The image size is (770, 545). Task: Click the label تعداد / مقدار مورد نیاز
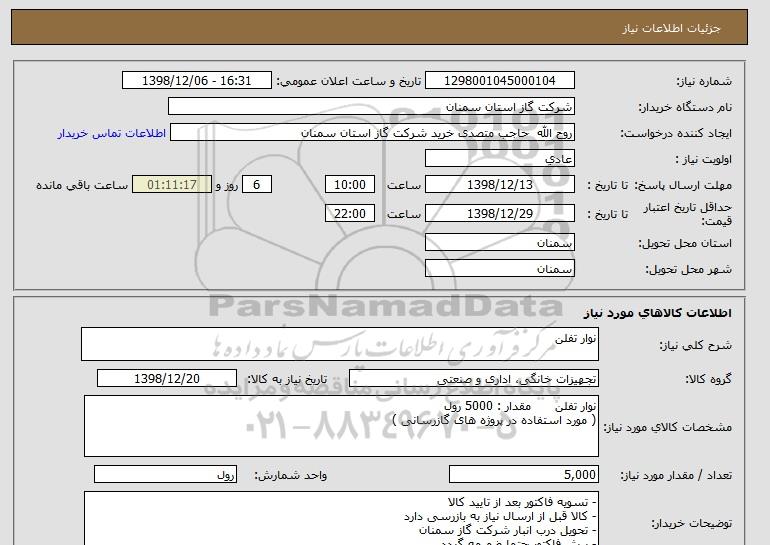(x=676, y=475)
